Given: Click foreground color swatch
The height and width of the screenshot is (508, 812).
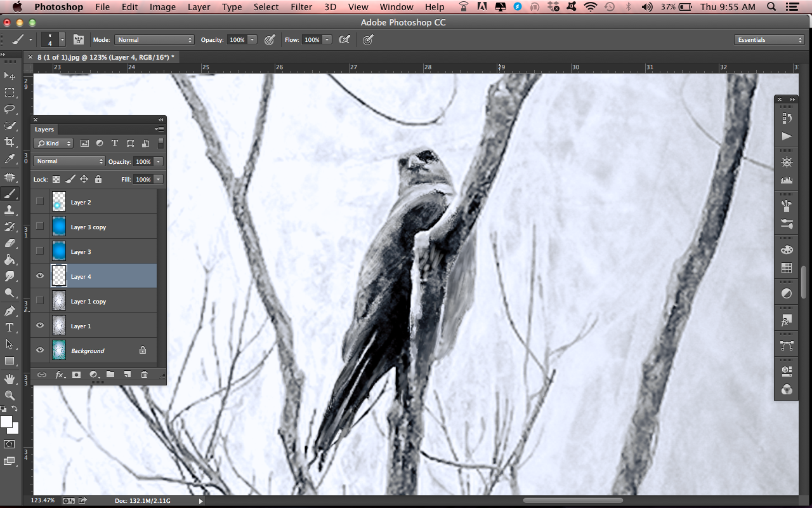Looking at the screenshot, I should [x=6, y=422].
